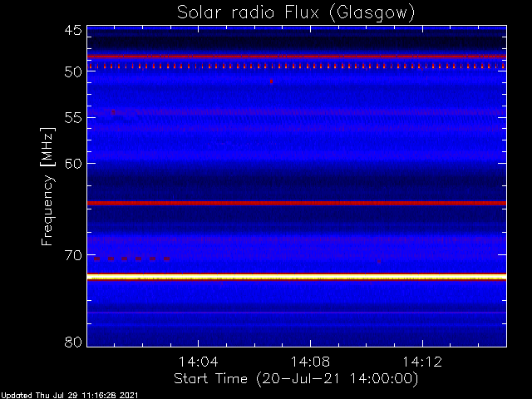532x399 pixels.
Task: Click the 14:04 time tick label
Action: coord(198,362)
